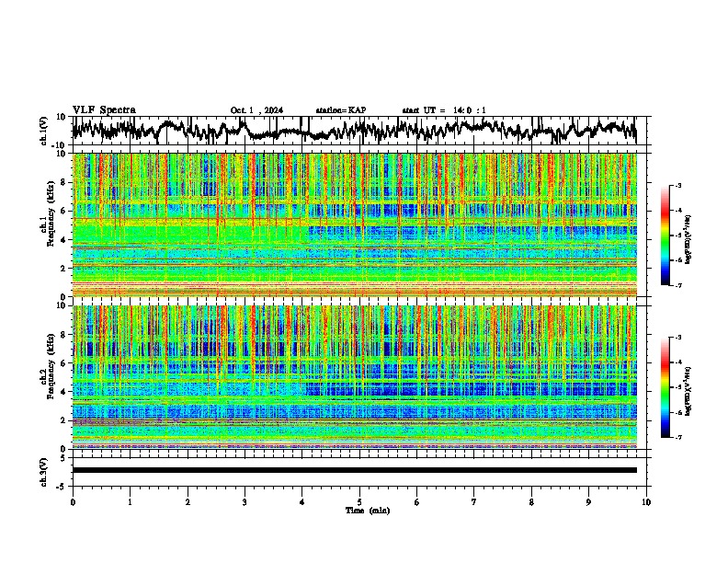Click the "-7" label on ch.2 color bar
The image size is (728, 563).
click(677, 437)
